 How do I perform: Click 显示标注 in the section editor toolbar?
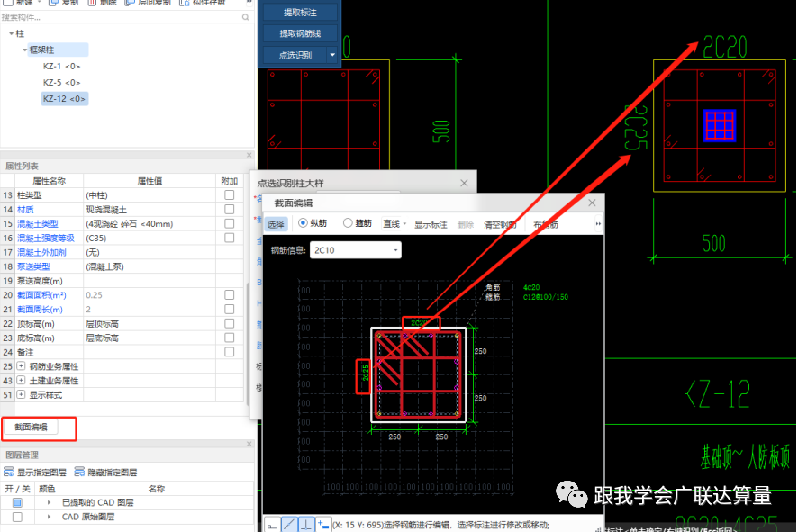tap(431, 224)
